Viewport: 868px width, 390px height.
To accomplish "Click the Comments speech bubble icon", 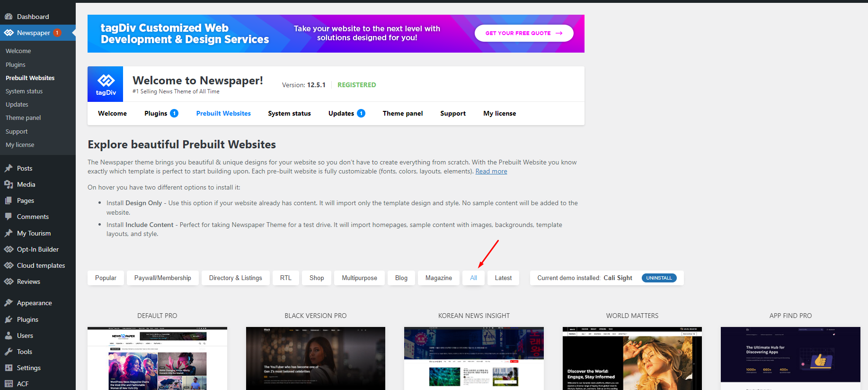I will 9,217.
